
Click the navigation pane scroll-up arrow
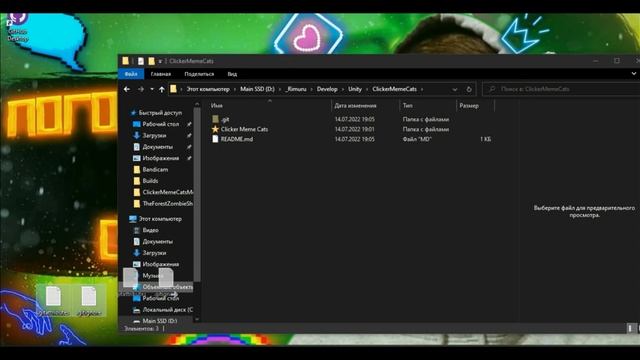pos(197,104)
